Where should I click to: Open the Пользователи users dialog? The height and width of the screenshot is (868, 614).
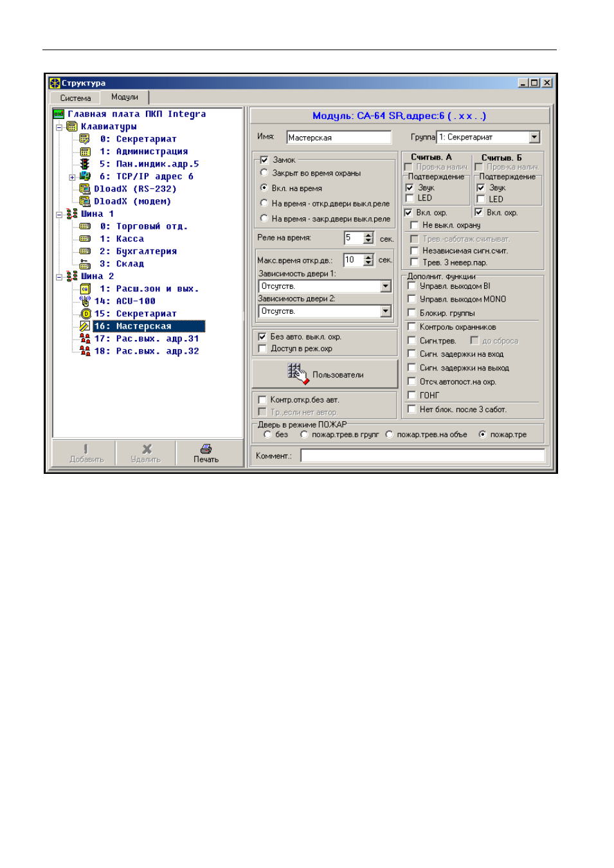[x=325, y=374]
